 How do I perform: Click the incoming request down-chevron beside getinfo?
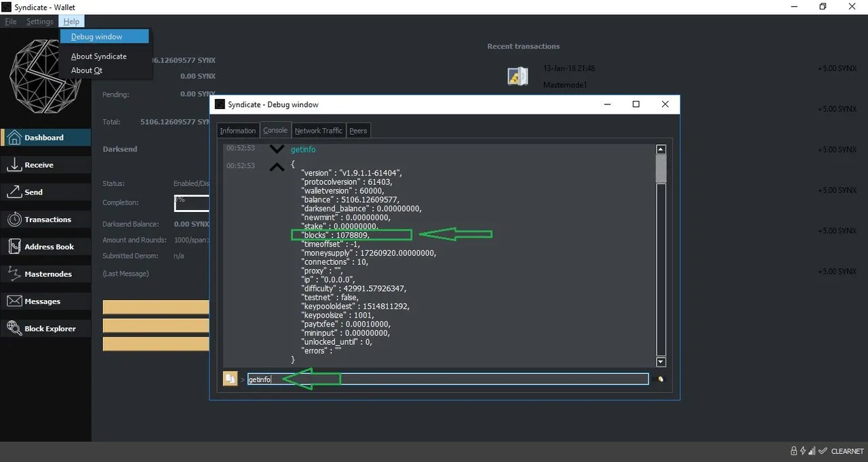click(x=277, y=149)
